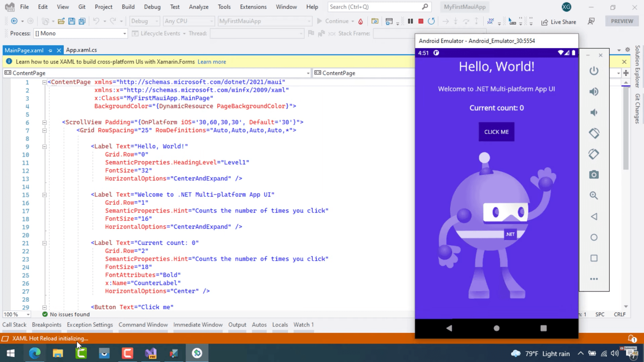Click the screenshot capture icon in emulator

[594, 175]
